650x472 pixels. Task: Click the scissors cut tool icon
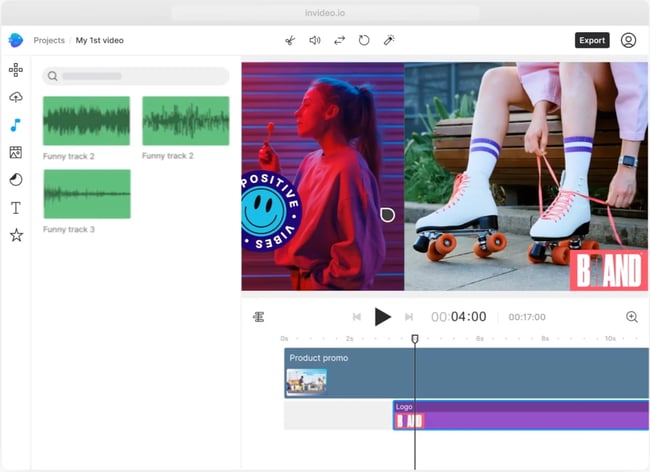point(290,40)
